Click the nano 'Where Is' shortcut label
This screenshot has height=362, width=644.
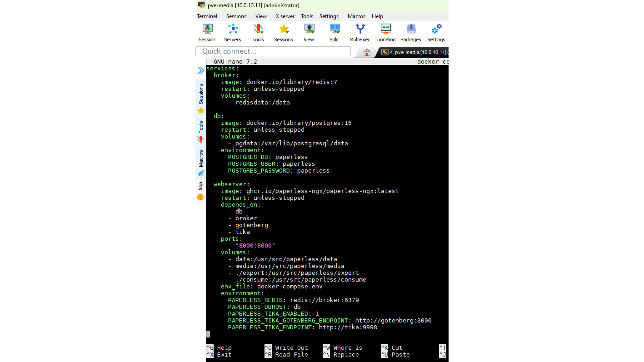348,348
